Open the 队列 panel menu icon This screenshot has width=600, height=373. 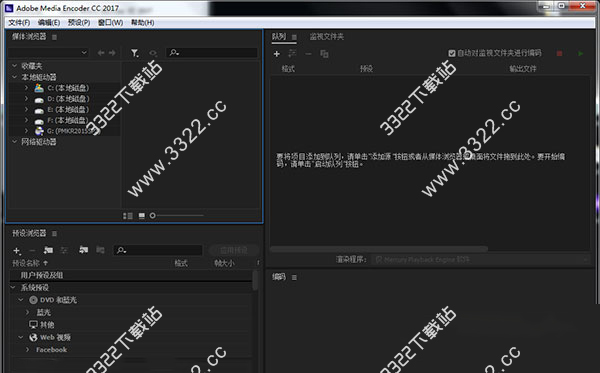[294, 37]
